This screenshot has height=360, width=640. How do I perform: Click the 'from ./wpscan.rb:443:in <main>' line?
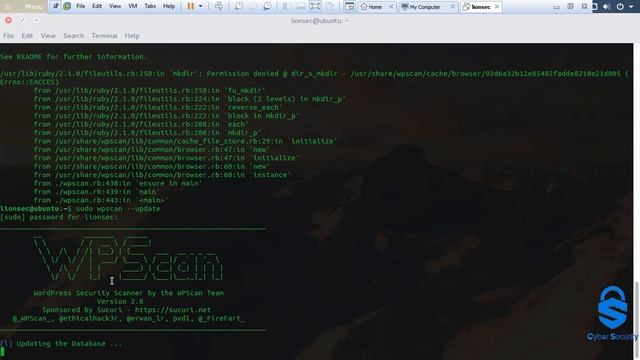[101, 200]
